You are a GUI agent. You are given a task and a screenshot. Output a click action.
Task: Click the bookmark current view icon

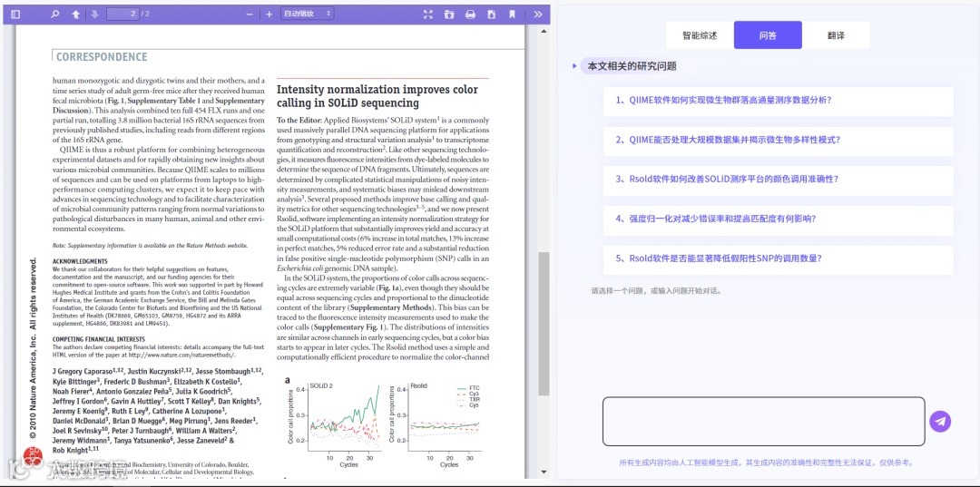512,15
